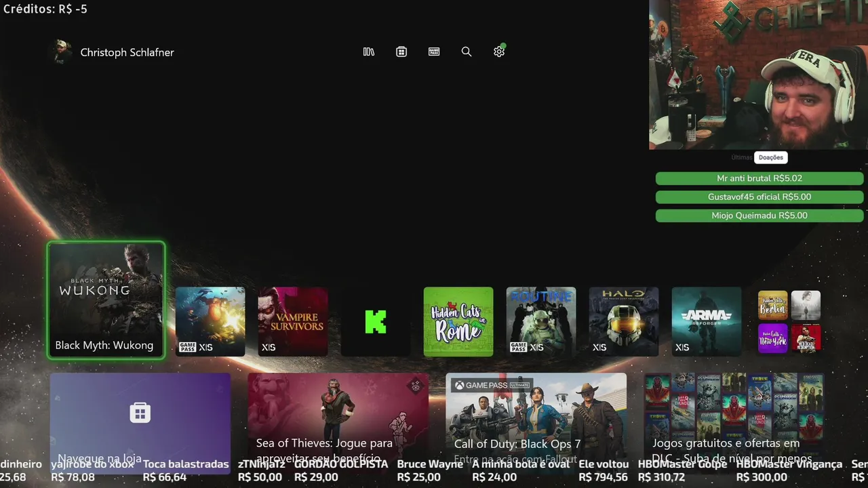Image resolution: width=868 pixels, height=488 pixels.
Task: Click the GORDÃO GOLPISTA R$ 29,00 ticker entry
Action: 341,470
